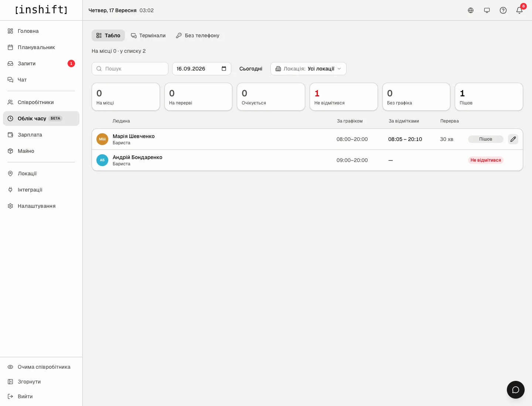Filter by Без графіка card
Screen dimensions: 532x406
416,97
